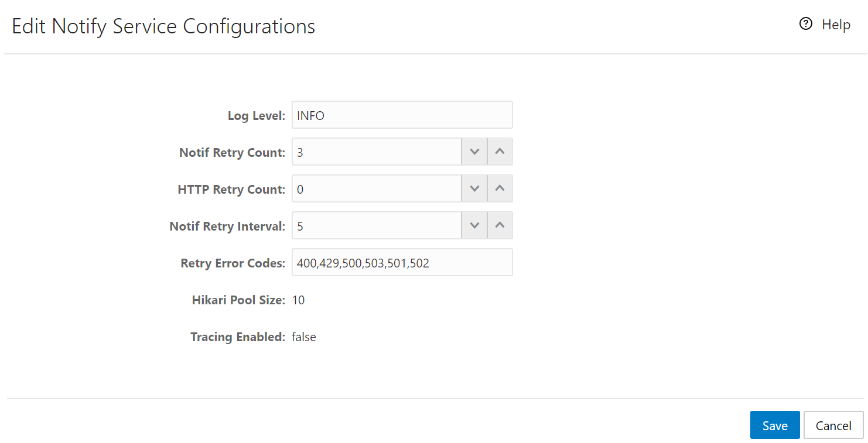Click the Retry Error Codes label
This screenshot has height=443, width=868.
pos(233,263)
